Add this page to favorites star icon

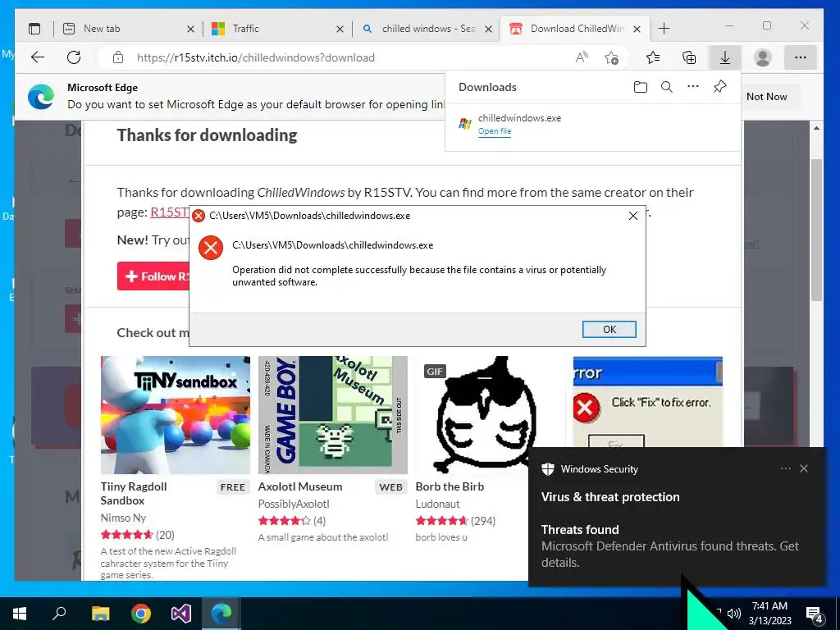point(611,57)
